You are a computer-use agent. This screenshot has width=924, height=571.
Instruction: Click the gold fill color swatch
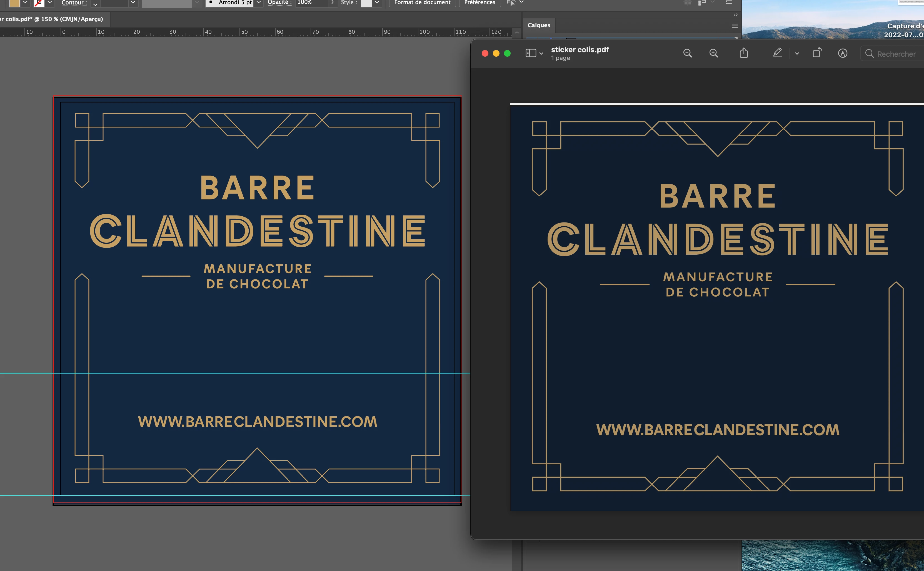click(14, 3)
